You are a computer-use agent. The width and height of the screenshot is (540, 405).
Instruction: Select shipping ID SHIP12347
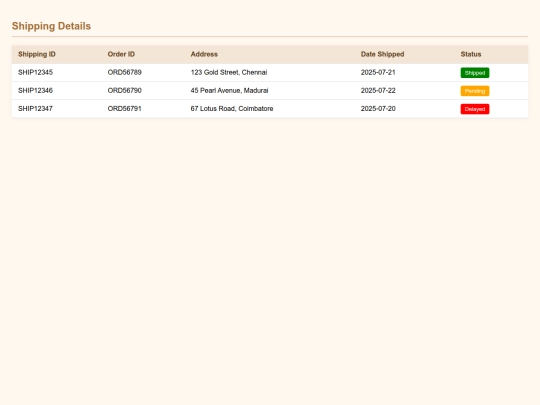(35, 109)
